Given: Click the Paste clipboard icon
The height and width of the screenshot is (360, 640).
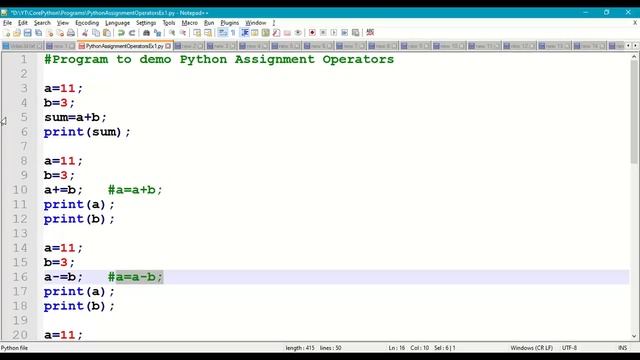Looking at the screenshot, I should [107, 33].
